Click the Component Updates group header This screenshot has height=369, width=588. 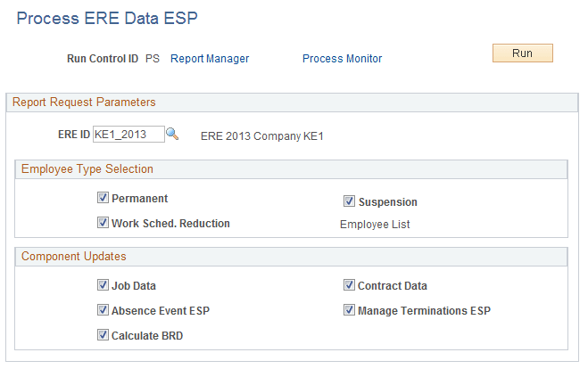tap(73, 257)
